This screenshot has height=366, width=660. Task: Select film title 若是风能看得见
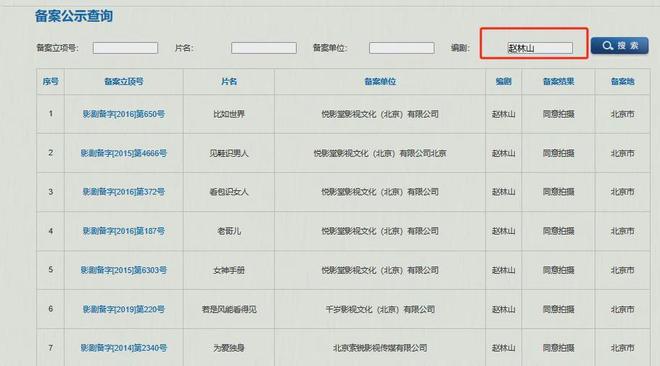click(229, 309)
